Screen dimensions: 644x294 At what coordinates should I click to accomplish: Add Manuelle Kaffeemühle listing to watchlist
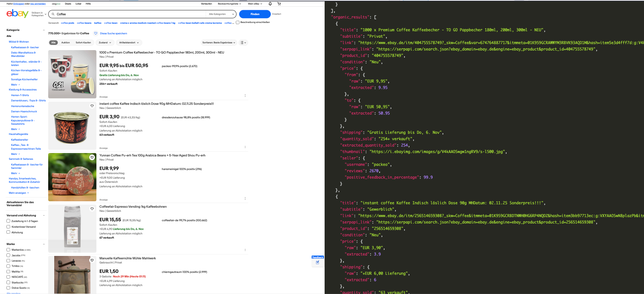tap(92, 260)
